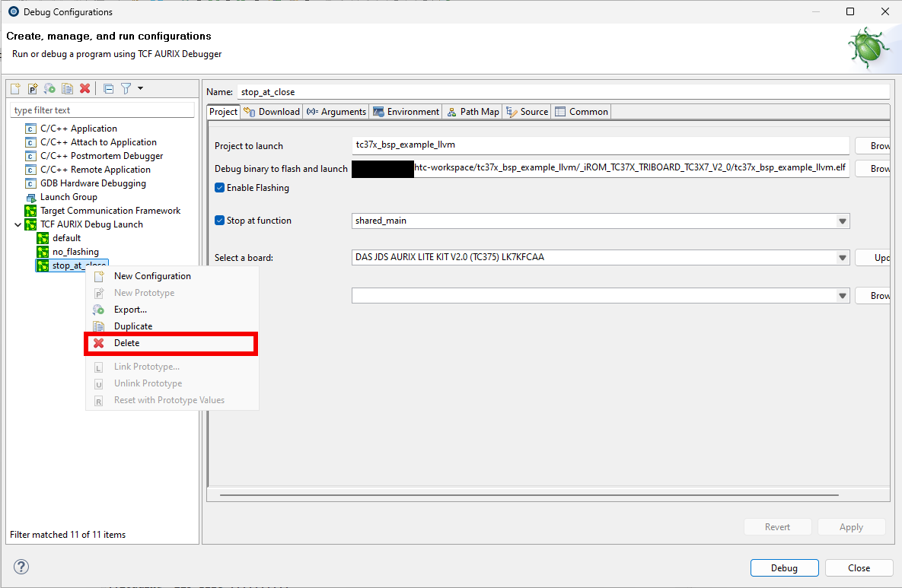Click the type filter text field
The height and width of the screenshot is (588, 902).
click(102, 110)
